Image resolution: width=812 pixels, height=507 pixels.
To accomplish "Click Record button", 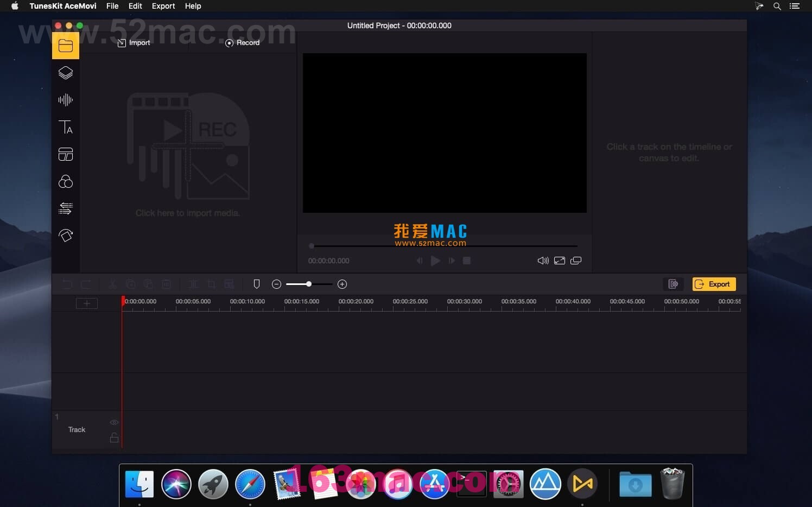I will point(242,43).
